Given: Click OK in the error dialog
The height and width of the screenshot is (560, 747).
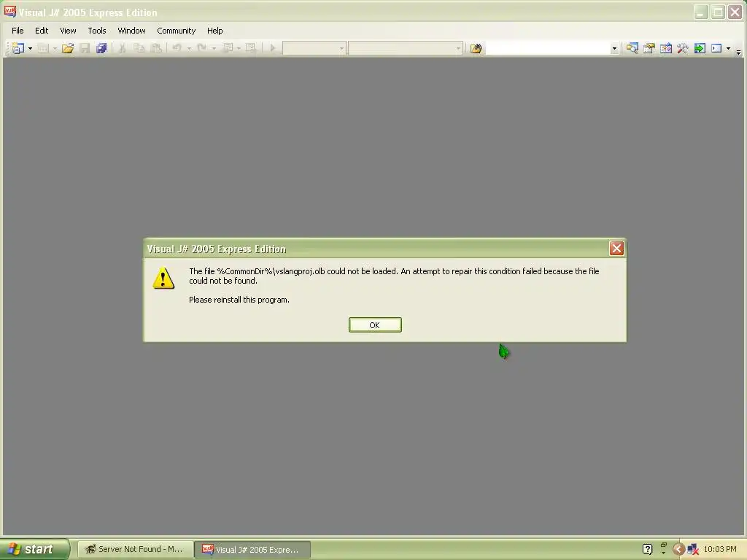Looking at the screenshot, I should (x=375, y=324).
